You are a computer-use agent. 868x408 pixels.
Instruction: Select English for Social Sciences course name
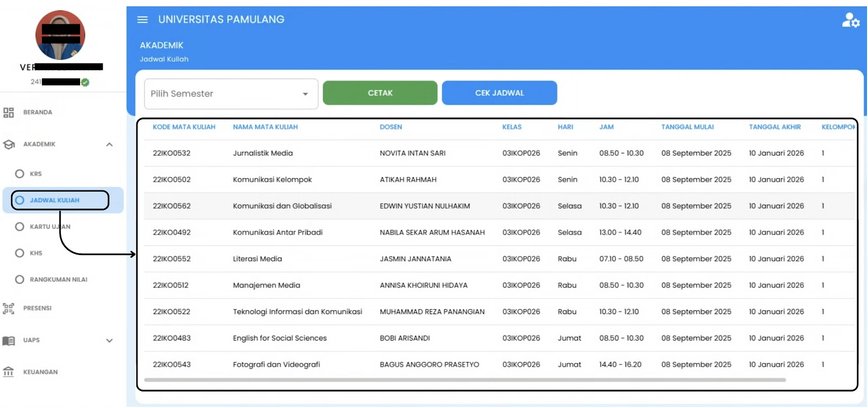pyautogui.click(x=280, y=338)
